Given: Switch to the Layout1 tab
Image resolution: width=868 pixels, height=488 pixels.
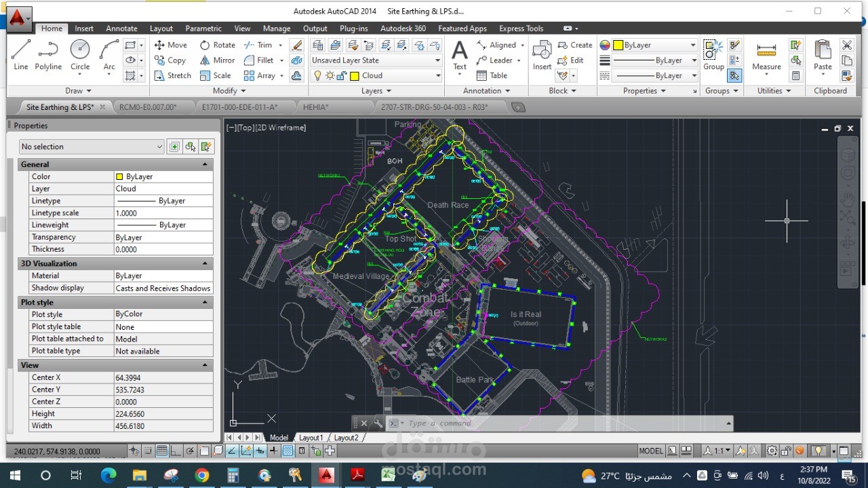Looking at the screenshot, I should [x=311, y=438].
